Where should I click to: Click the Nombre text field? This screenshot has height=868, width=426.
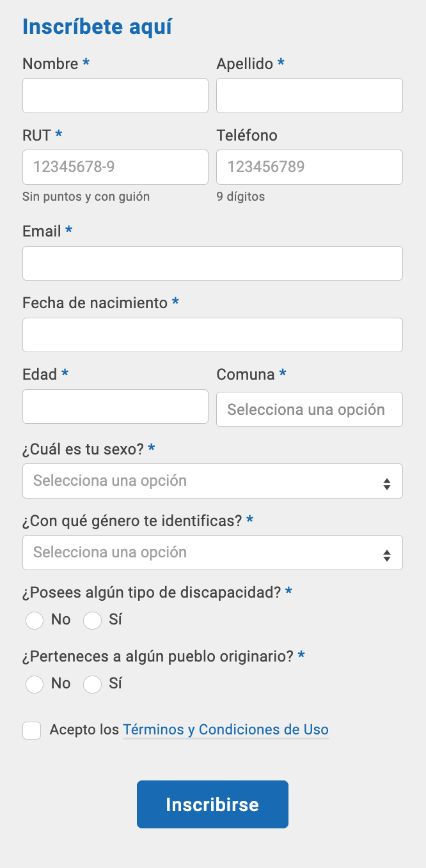(x=115, y=96)
